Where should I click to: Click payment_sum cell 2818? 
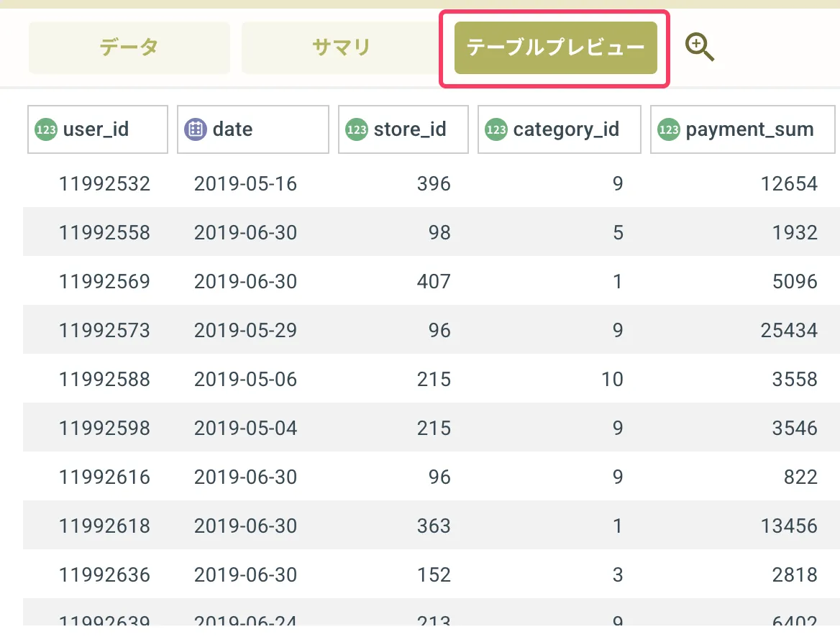[x=795, y=575]
